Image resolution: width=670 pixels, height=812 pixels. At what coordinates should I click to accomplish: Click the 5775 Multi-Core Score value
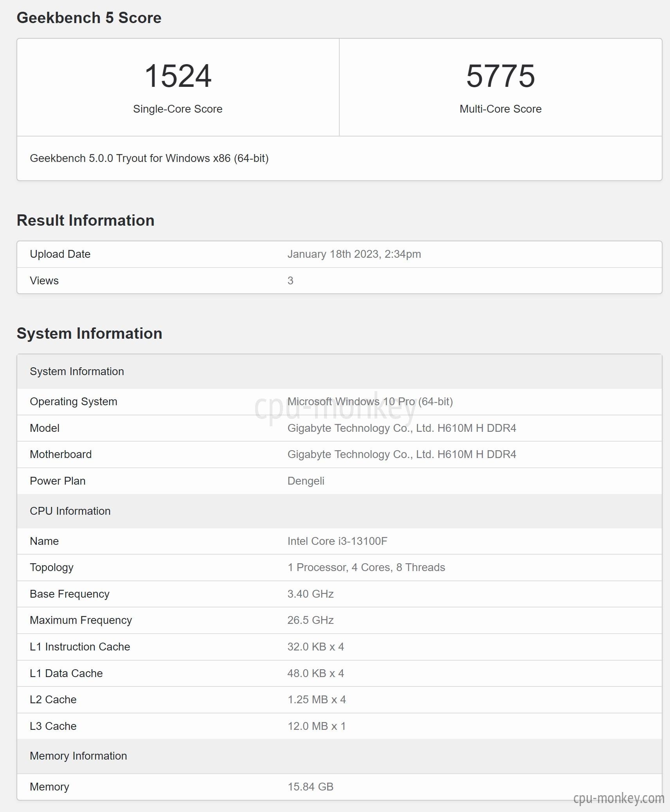click(501, 76)
